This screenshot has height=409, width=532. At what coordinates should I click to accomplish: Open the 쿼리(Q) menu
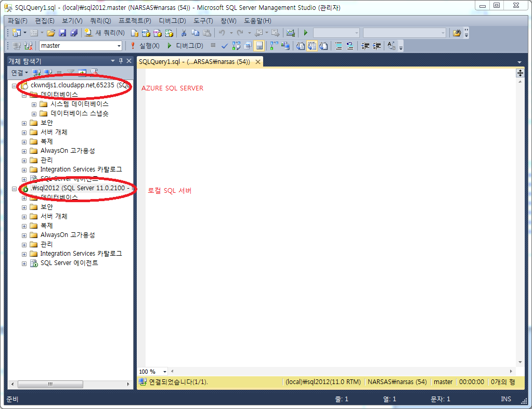pyautogui.click(x=100, y=21)
